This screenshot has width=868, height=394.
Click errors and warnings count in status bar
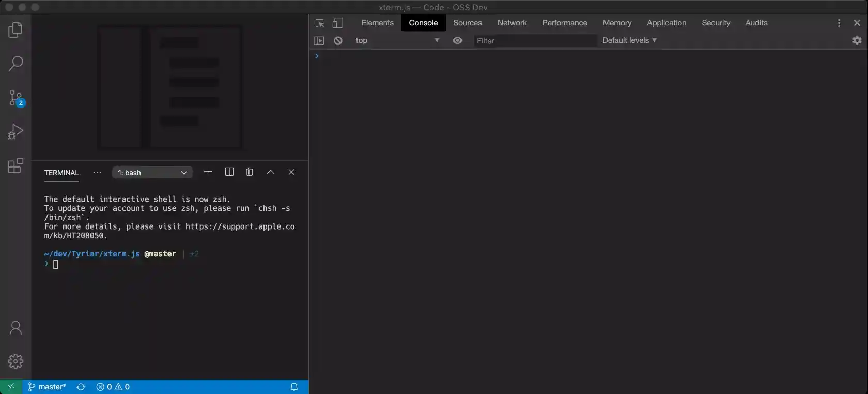(113, 387)
